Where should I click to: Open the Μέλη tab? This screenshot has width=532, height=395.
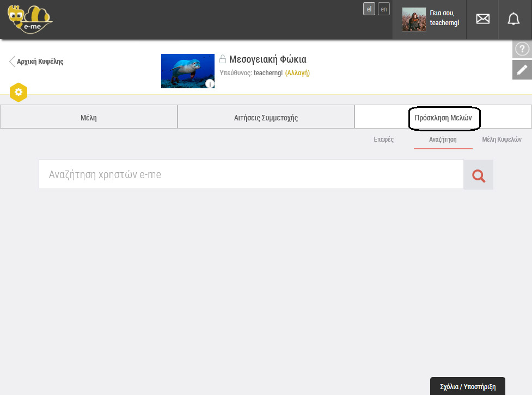click(x=89, y=117)
